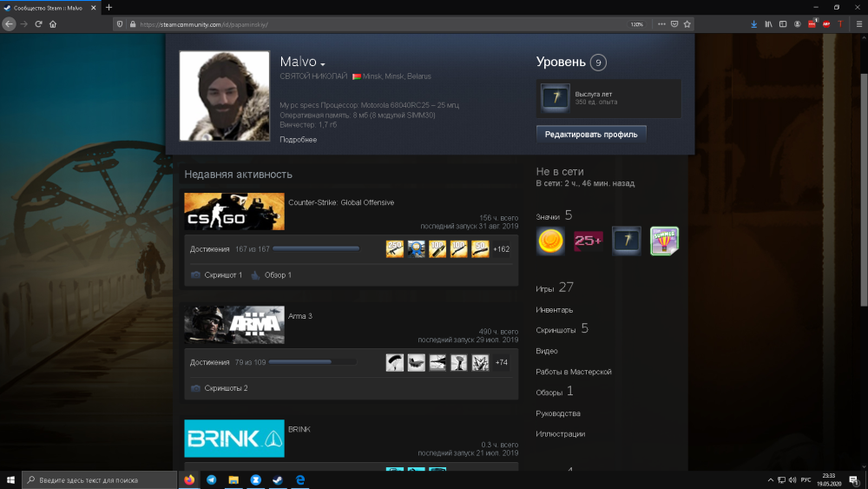
Task: Open the Руководства link
Action: [x=558, y=413]
